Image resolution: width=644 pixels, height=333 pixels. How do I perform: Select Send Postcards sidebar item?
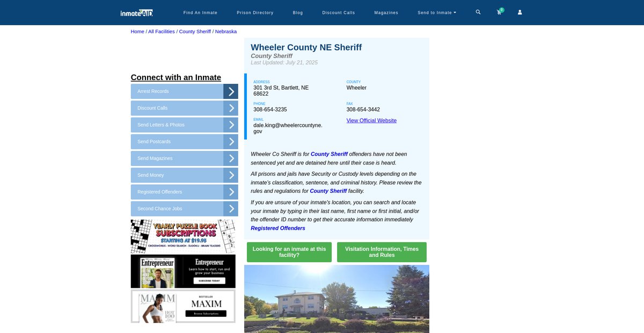[177, 141]
